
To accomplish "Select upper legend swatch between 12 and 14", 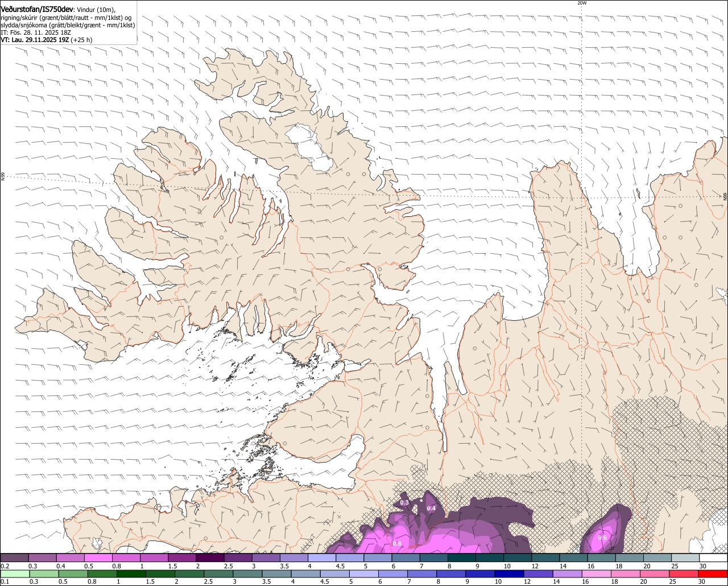I will (545, 558).
